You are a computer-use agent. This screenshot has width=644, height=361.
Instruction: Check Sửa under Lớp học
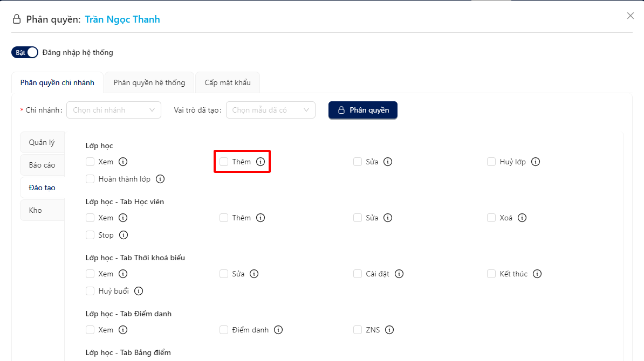point(357,162)
